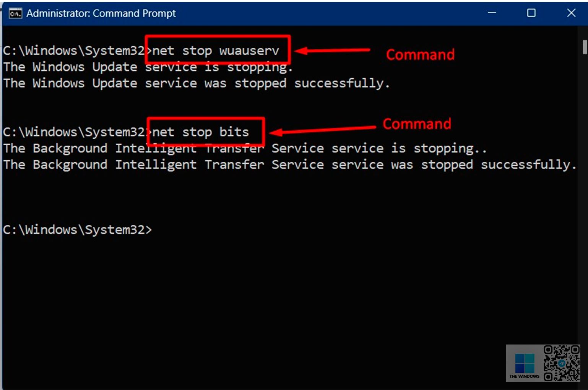
Task: Click the blue Windows logo watermark
Action: 524,363
